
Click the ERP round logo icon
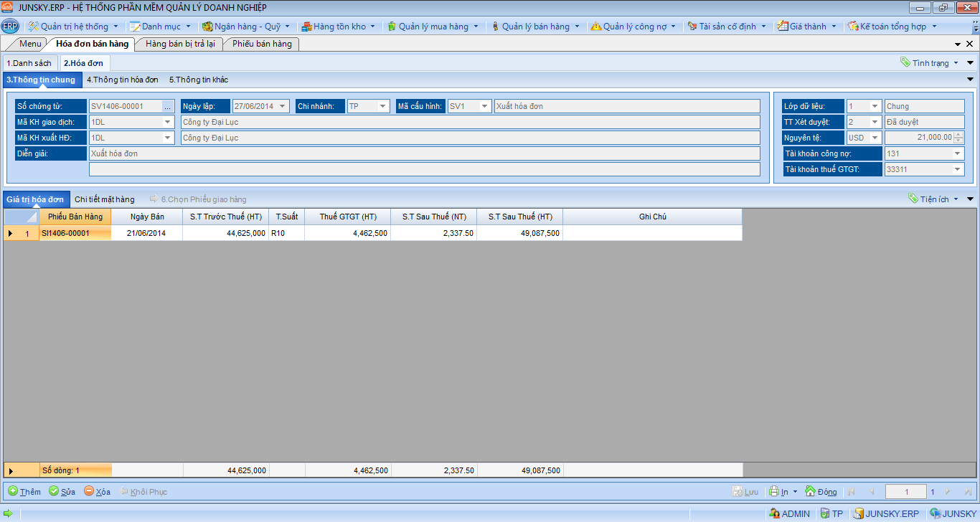pyautogui.click(x=10, y=27)
